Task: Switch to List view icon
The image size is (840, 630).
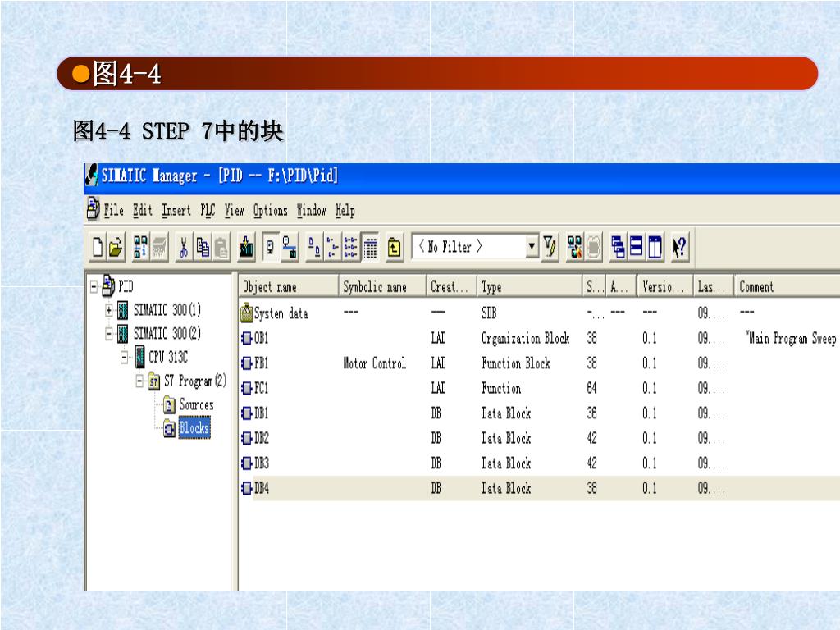Action: click(351, 248)
